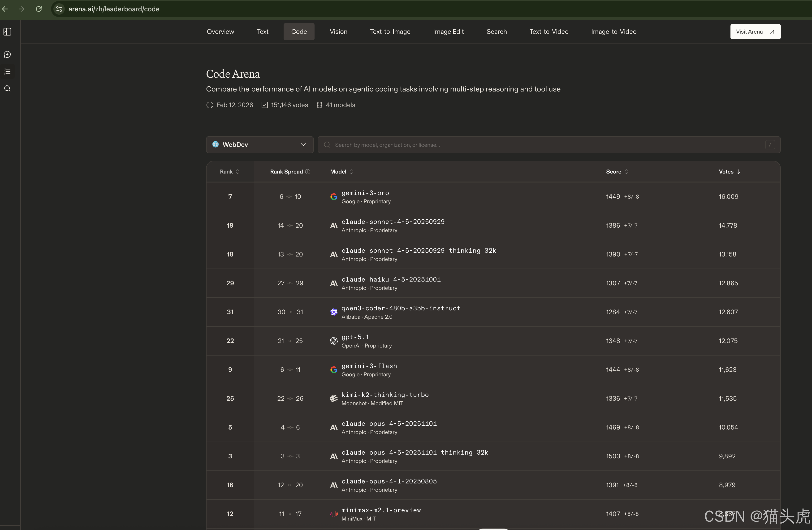Viewport: 812px width, 530px height.
Task: Open the Overview tab
Action: [220, 32]
